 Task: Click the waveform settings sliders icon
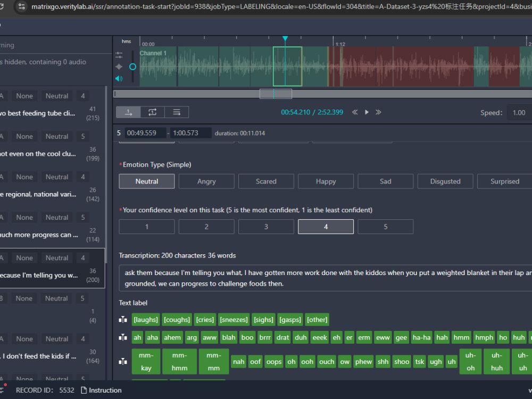tap(119, 55)
